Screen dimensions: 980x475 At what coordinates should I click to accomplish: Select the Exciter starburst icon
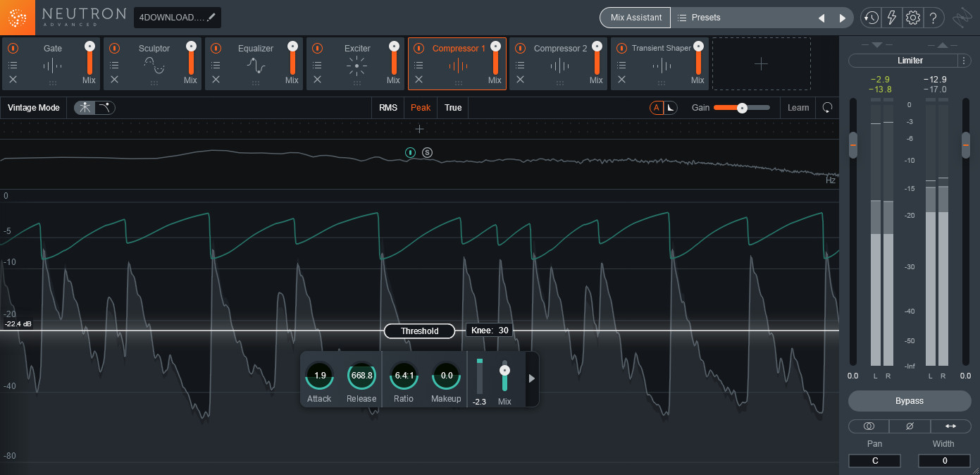pos(356,66)
